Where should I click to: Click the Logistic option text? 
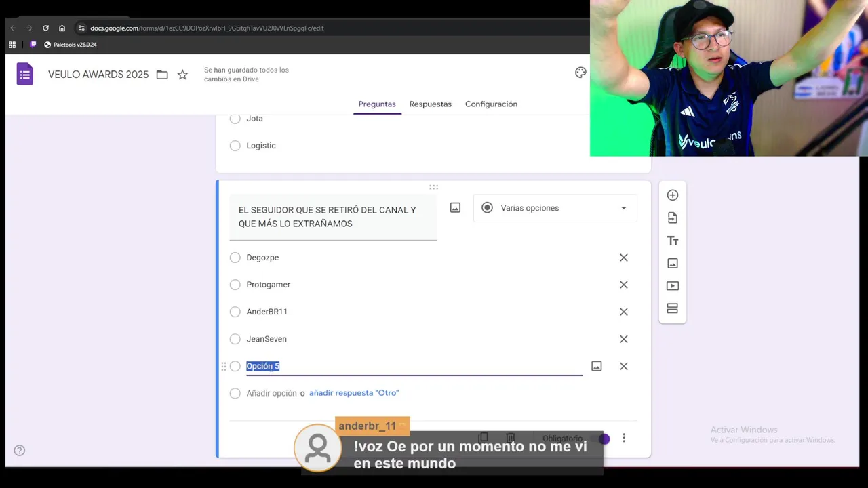pos(261,146)
